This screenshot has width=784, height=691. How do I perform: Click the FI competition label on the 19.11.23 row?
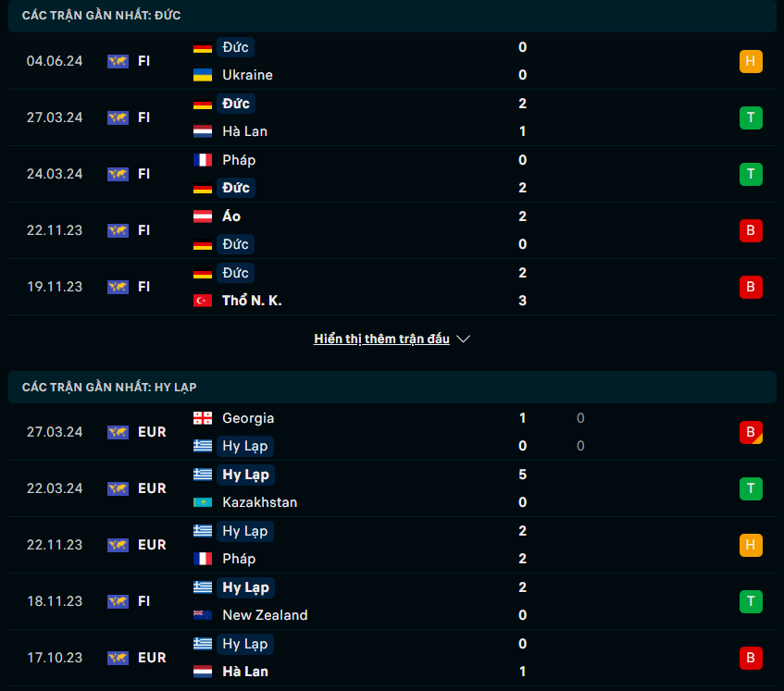(x=143, y=287)
